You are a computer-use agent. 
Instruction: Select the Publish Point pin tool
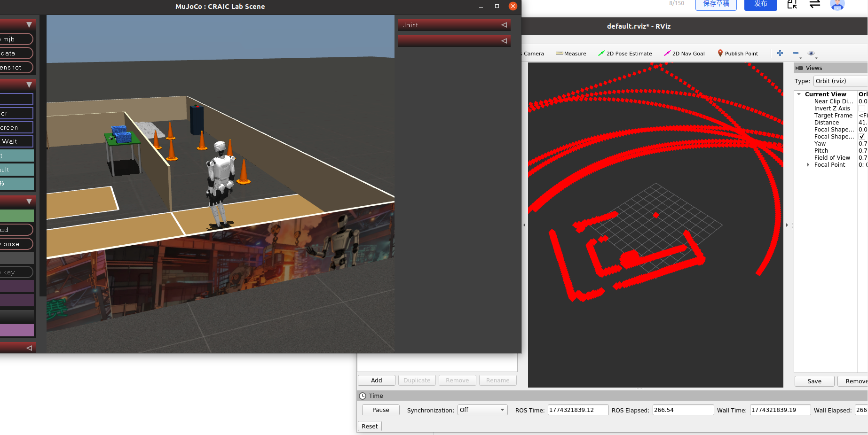coord(737,54)
